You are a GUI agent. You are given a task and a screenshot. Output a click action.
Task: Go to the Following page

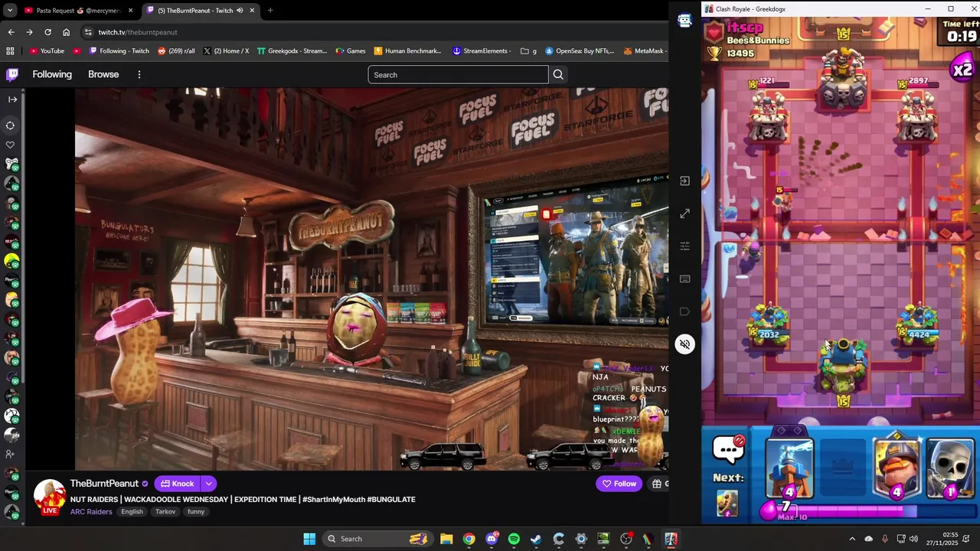tap(52, 74)
